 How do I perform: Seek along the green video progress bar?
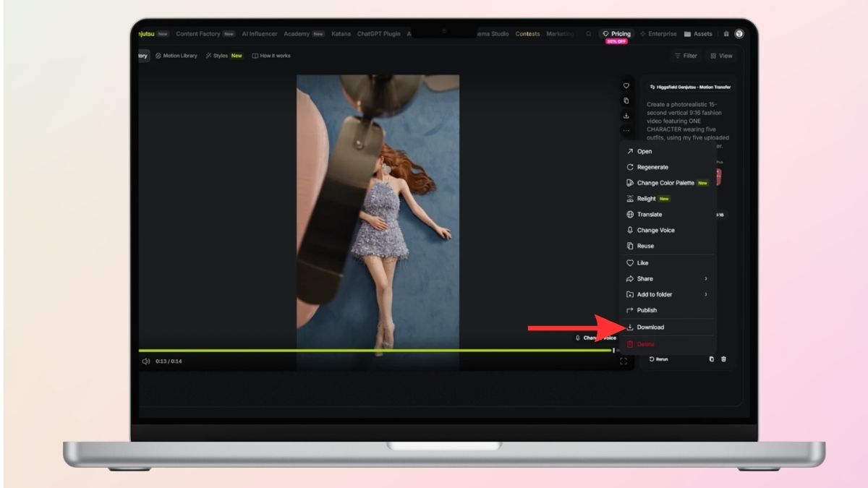(x=376, y=350)
